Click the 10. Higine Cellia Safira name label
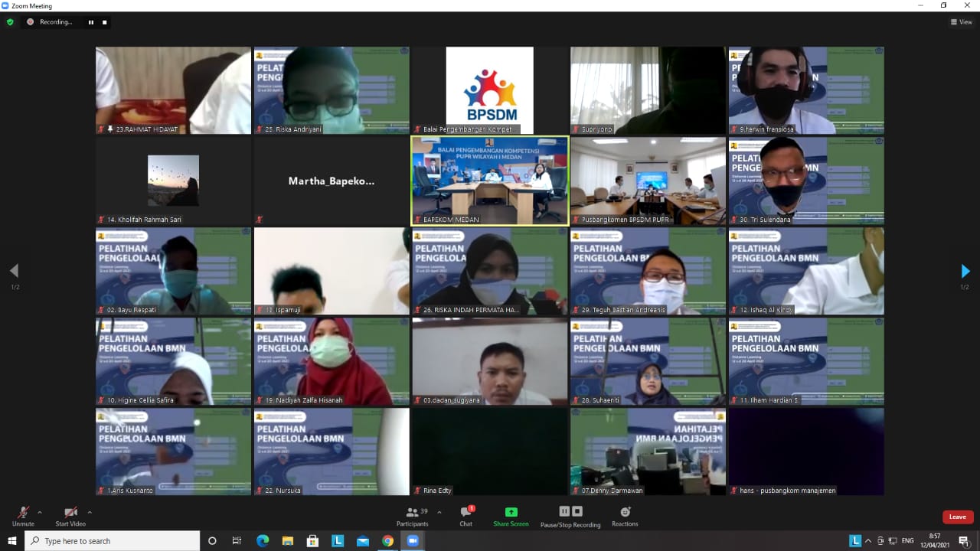This screenshot has width=980, height=551. (140, 400)
